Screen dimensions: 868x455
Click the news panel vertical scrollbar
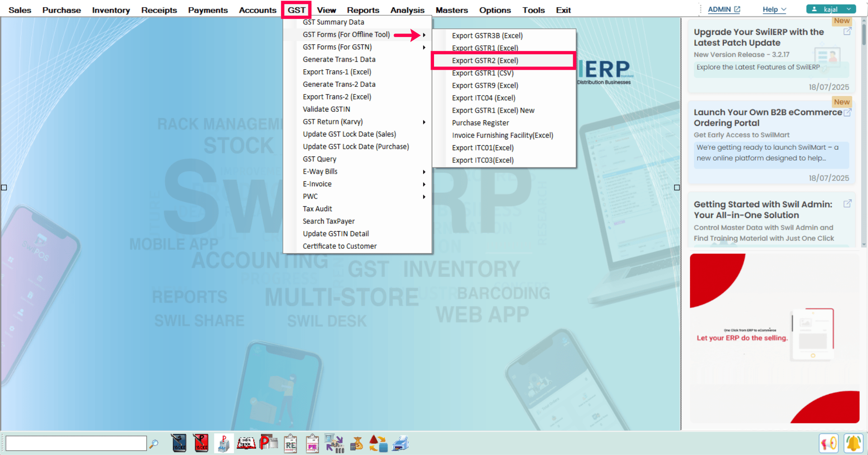864,133
